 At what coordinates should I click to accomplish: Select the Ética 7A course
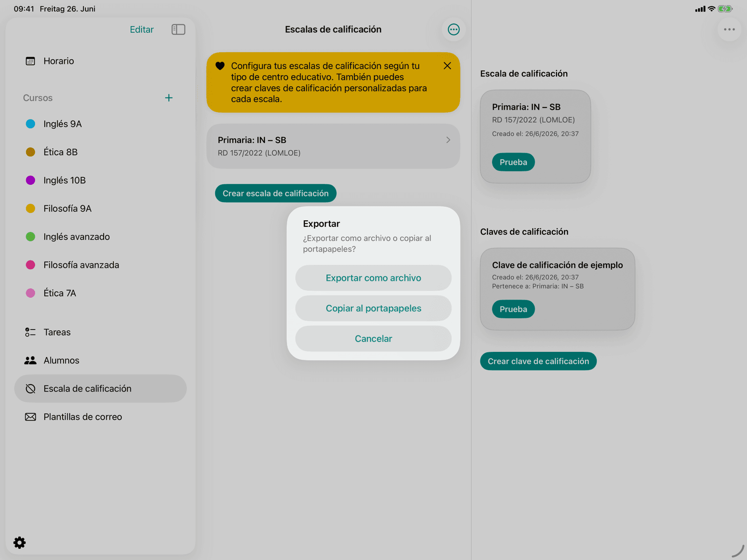(100, 293)
